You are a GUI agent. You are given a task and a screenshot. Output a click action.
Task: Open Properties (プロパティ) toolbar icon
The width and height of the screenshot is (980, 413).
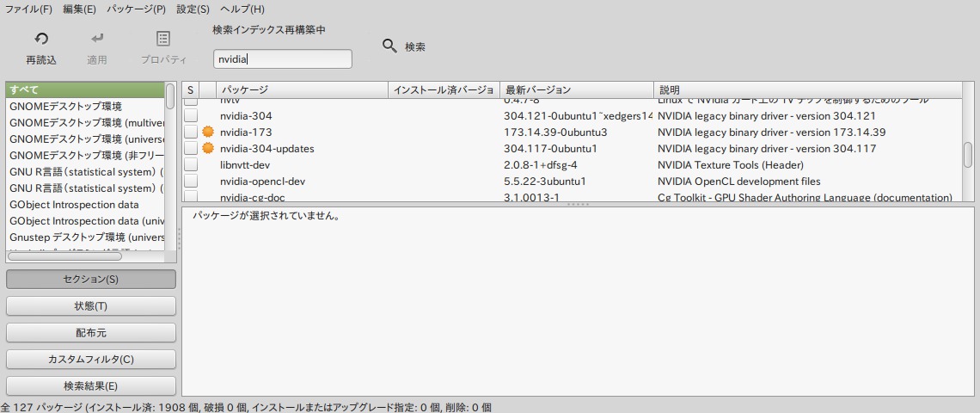click(x=163, y=39)
